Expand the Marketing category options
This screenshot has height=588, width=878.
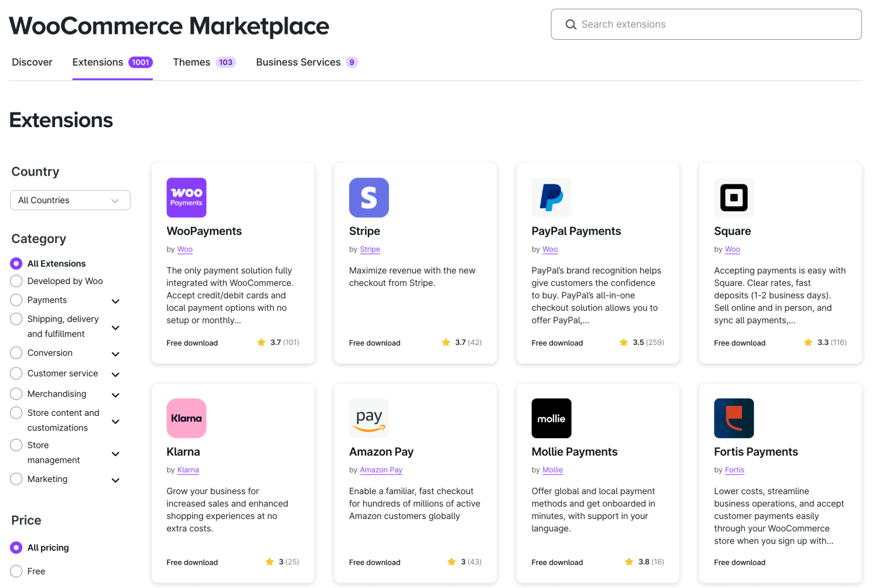(x=115, y=480)
